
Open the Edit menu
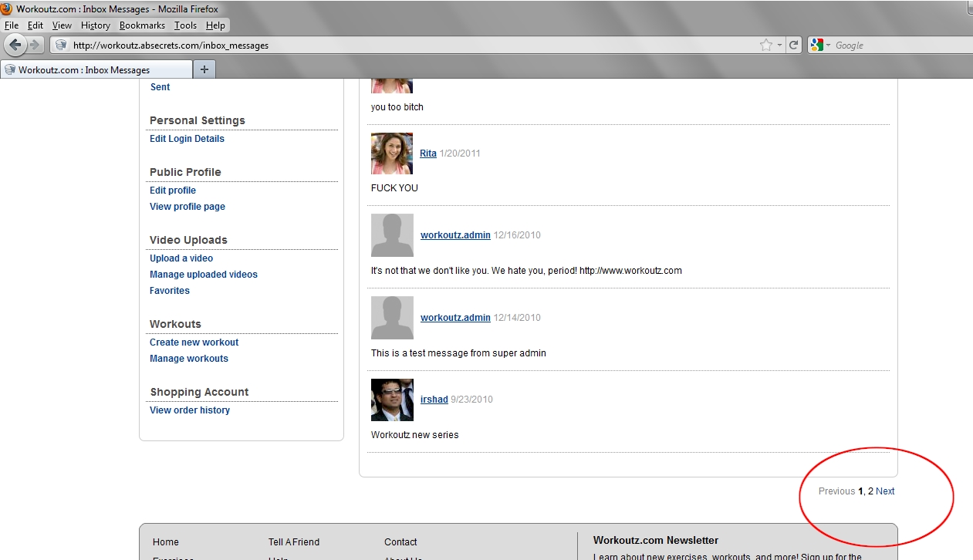(35, 25)
